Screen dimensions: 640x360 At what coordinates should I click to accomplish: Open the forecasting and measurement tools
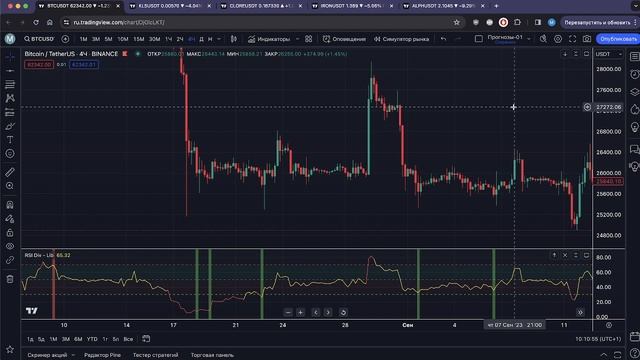(10, 112)
